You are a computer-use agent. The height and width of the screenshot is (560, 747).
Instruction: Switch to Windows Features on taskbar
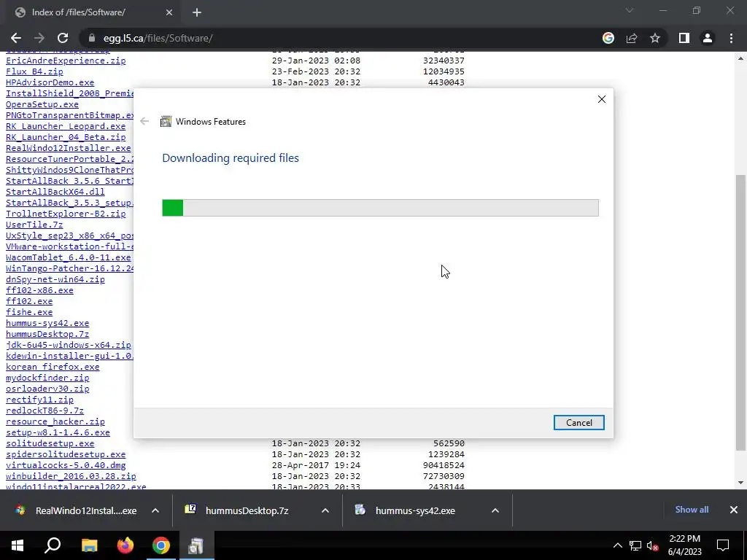(x=196, y=545)
